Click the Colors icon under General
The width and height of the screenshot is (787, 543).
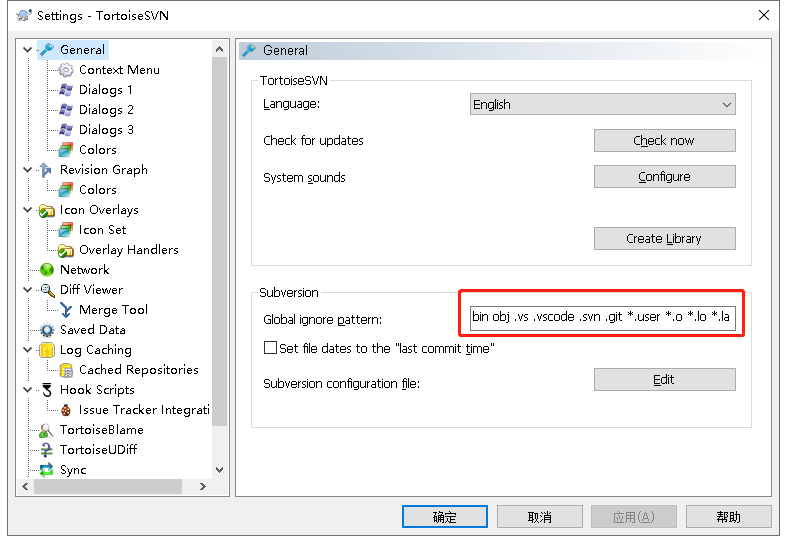tap(66, 150)
